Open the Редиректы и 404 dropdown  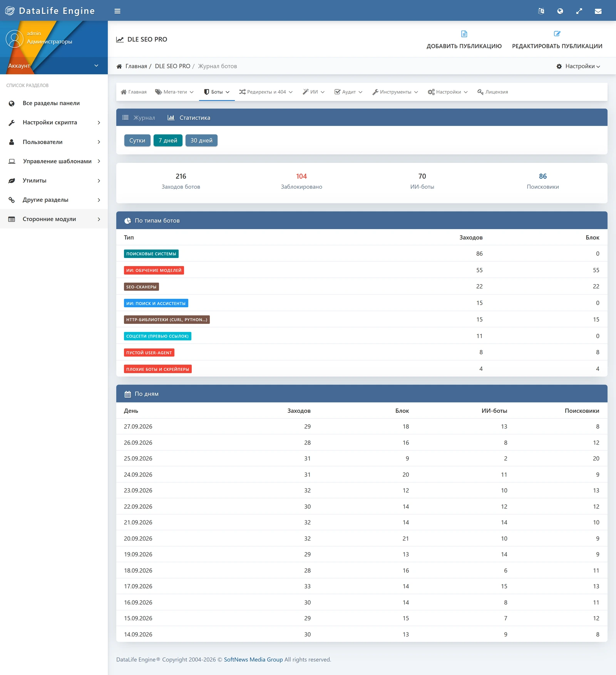(266, 92)
